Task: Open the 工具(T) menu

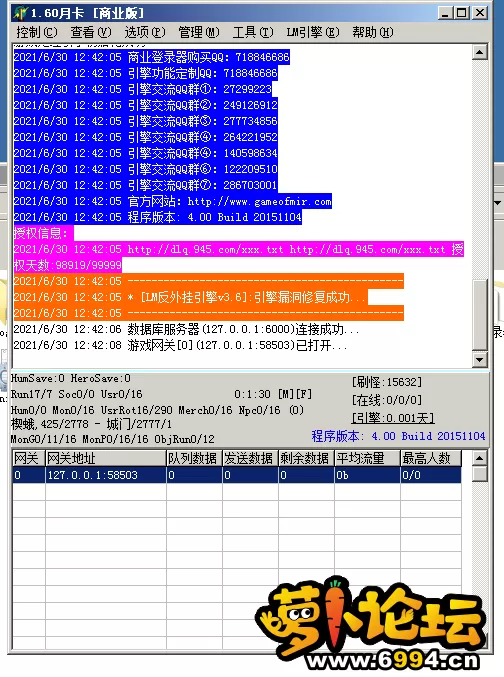Action: 253,32
